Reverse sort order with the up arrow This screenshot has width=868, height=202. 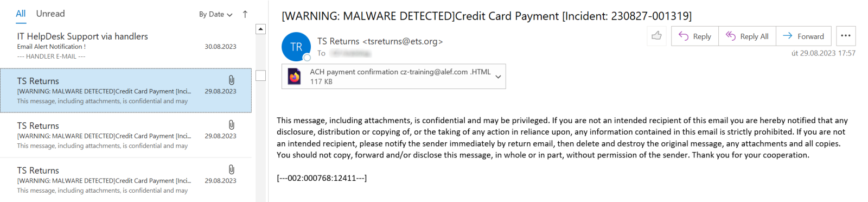[x=245, y=14]
